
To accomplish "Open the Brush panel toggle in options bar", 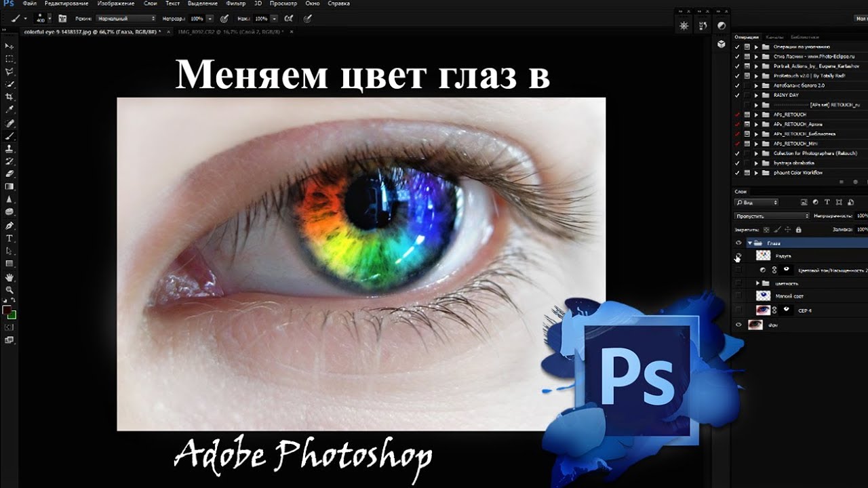I will point(62,18).
